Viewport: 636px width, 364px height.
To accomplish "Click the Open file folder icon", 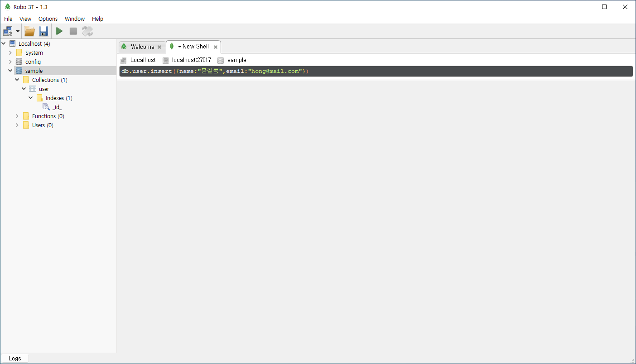I will point(29,31).
